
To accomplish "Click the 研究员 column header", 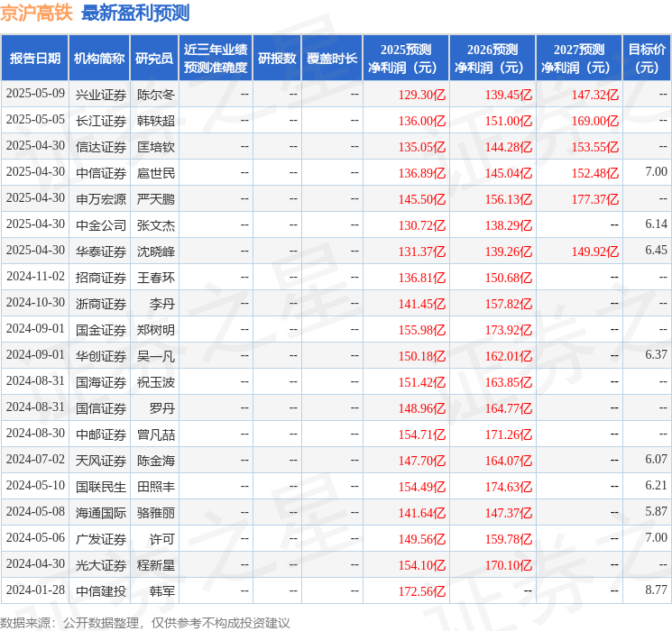I will [x=153, y=59].
